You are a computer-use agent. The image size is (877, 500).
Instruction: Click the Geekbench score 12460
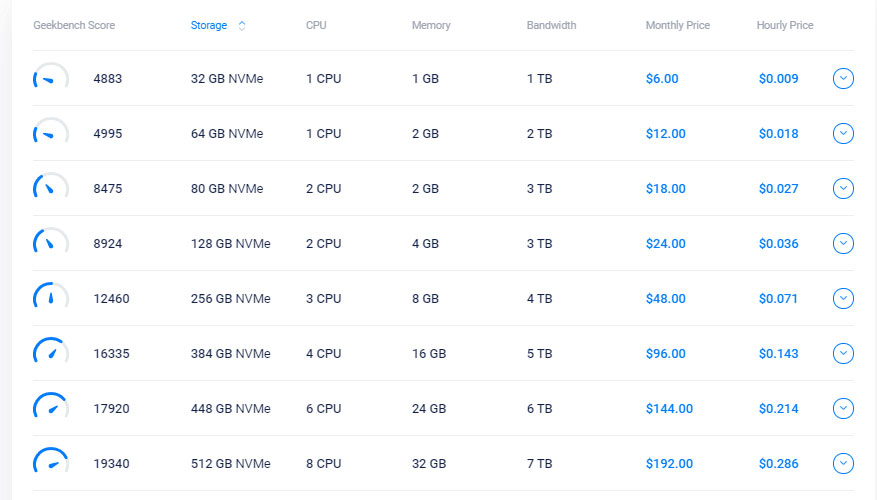111,299
